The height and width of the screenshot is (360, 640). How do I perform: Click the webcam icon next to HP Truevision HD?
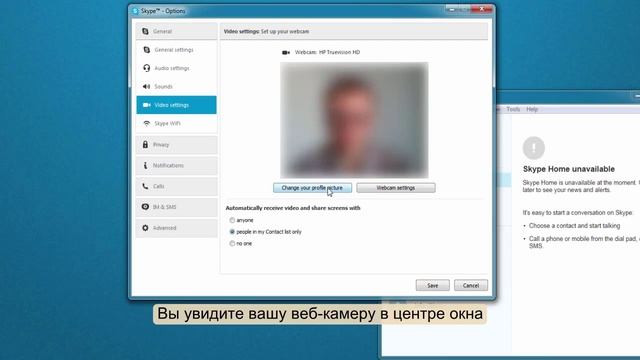point(286,52)
